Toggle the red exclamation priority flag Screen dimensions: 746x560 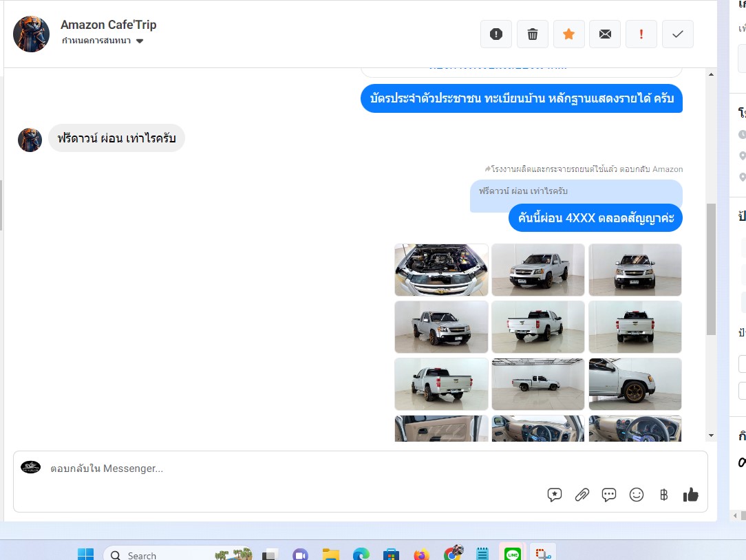tap(641, 34)
